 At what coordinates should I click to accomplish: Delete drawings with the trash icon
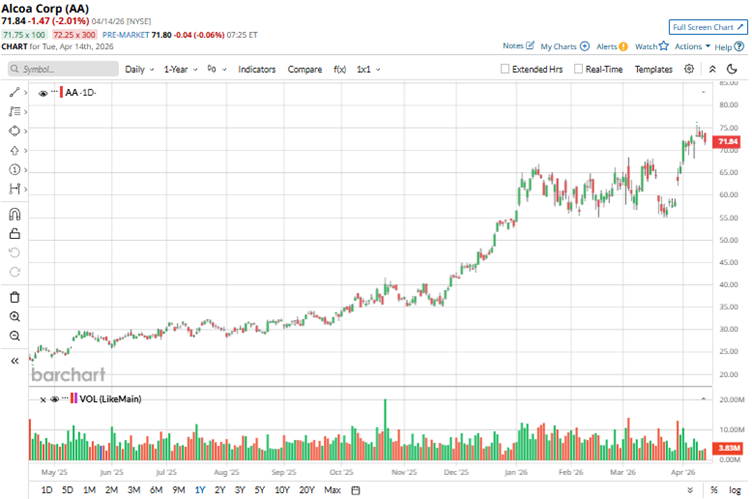(x=14, y=297)
